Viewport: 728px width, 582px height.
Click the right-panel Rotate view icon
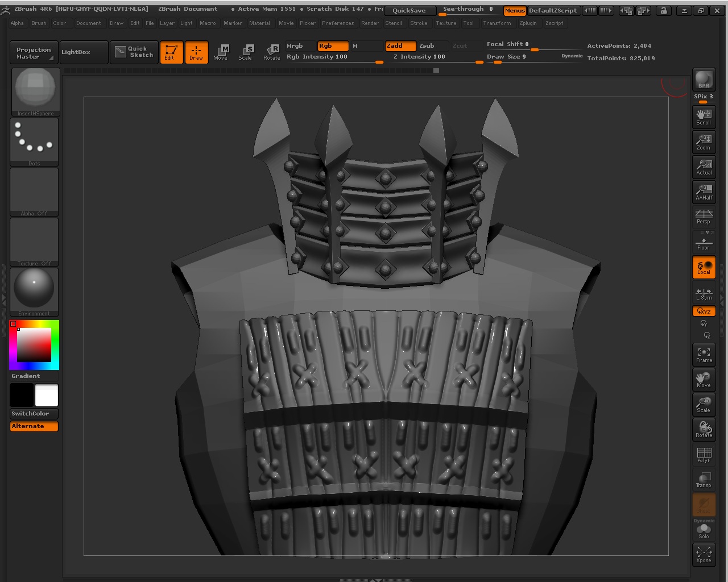704,430
